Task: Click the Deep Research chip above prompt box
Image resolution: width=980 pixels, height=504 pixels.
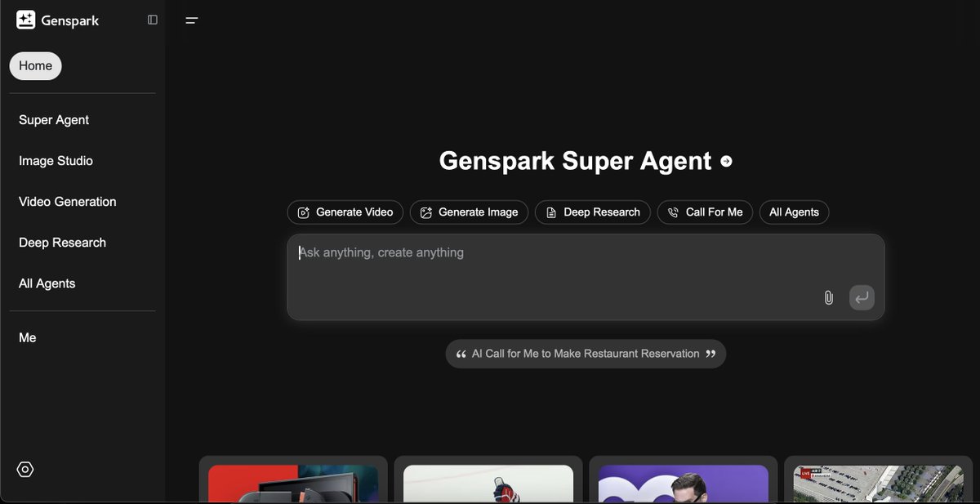Action: coord(593,212)
